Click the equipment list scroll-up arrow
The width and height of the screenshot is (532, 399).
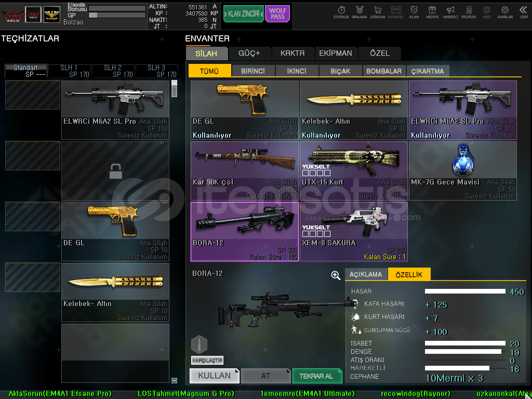click(x=175, y=83)
